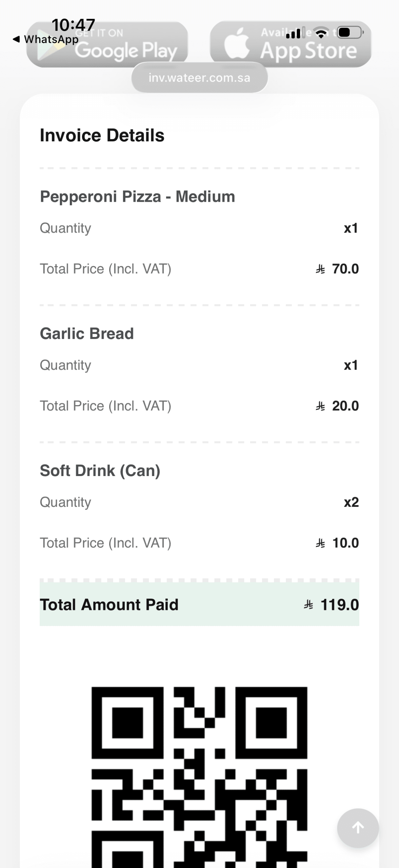
Task: Tap the riyal symbol beside 119.0
Action: (308, 605)
